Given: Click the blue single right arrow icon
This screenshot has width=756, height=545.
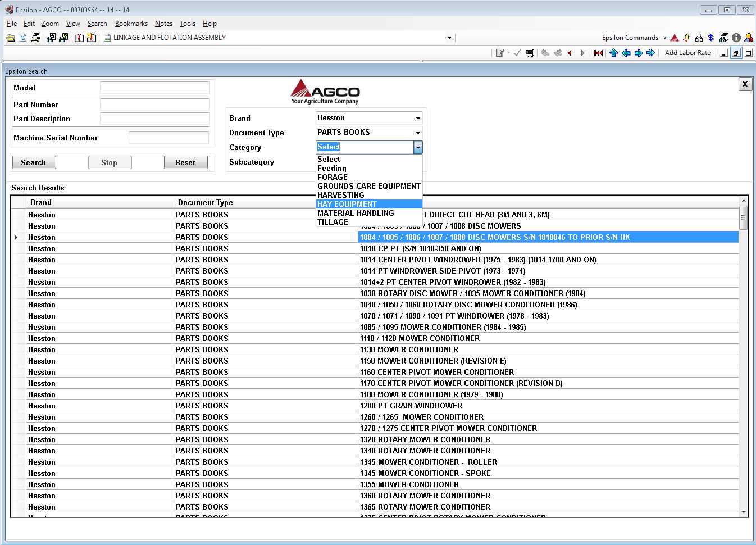Looking at the screenshot, I should pos(639,53).
